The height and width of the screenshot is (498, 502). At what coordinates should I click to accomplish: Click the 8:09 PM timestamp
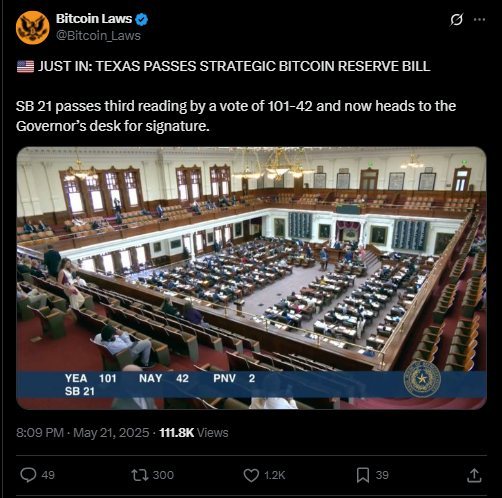[x=40, y=433]
